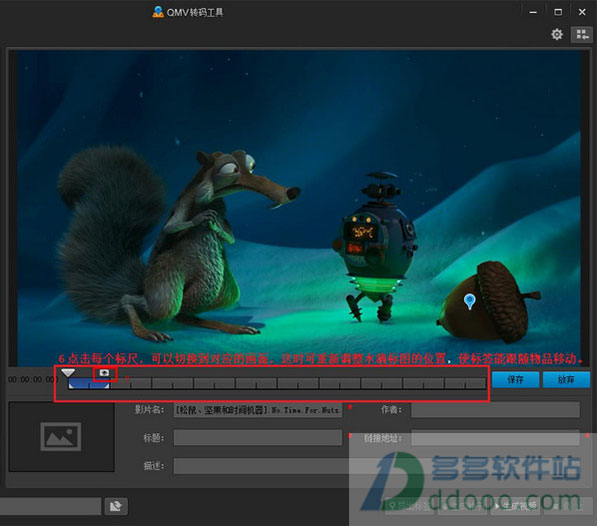Focus the 作者 author field
Viewport: 597px width, 526px height.
(495, 410)
